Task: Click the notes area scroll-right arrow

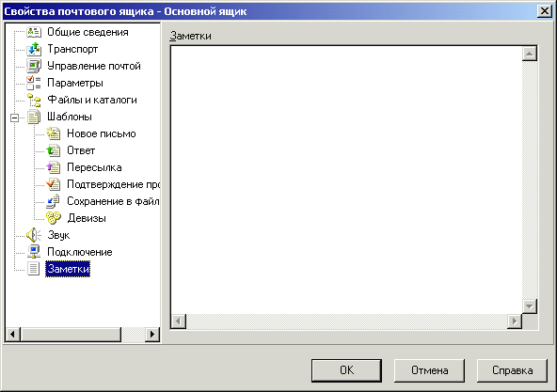Action: point(515,321)
